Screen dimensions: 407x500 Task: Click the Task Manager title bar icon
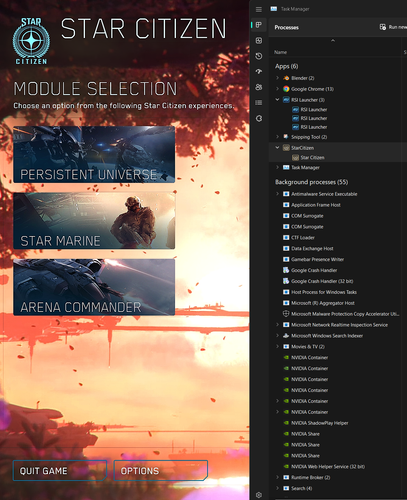[274, 9]
